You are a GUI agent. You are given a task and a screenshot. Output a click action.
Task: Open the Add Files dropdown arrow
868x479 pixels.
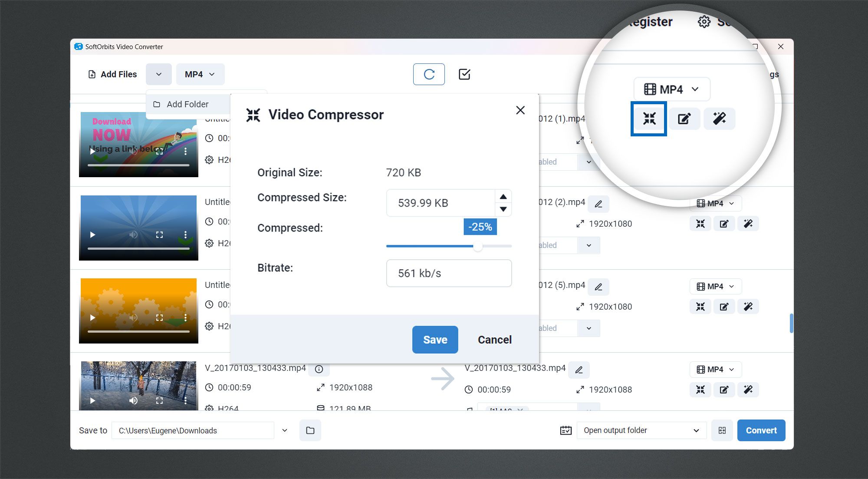click(x=158, y=74)
